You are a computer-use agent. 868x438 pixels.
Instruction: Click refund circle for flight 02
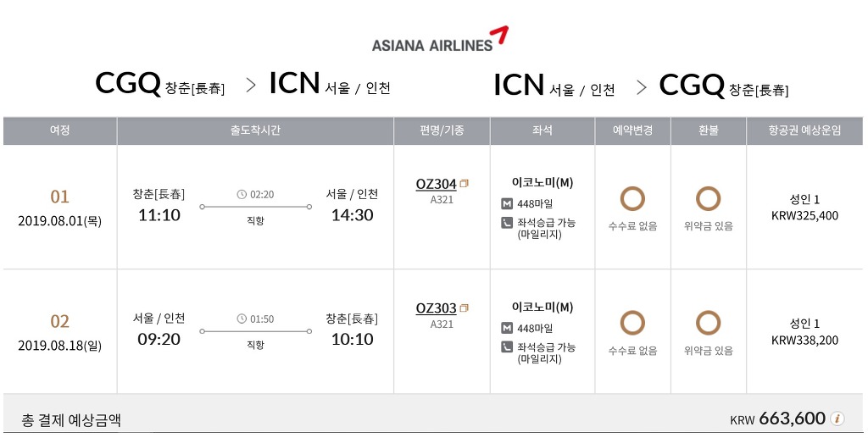708,323
